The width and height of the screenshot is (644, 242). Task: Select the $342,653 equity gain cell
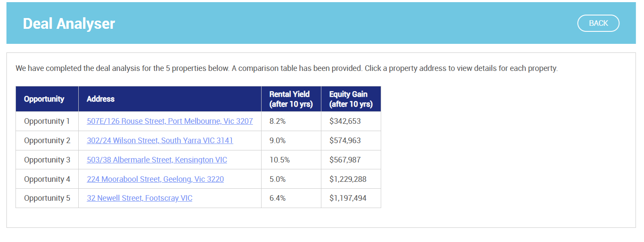(345, 121)
